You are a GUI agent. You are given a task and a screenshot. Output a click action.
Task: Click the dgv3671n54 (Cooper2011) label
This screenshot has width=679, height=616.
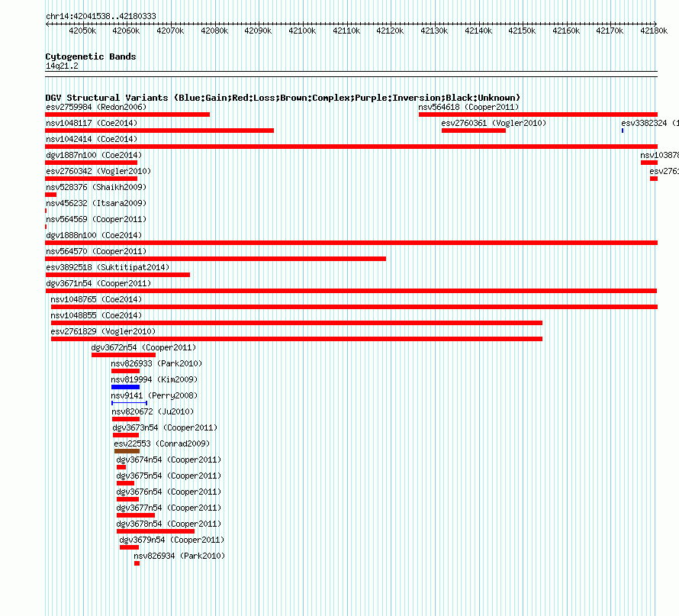click(98, 283)
